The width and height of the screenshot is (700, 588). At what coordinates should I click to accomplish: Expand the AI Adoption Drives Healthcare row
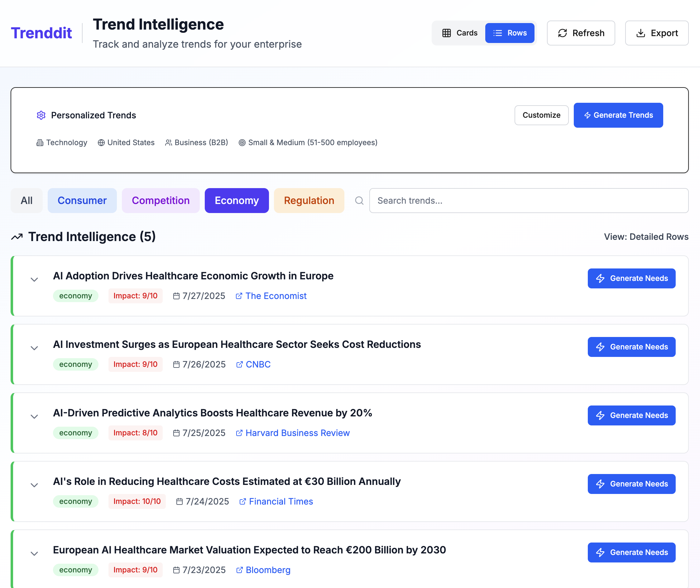point(34,279)
